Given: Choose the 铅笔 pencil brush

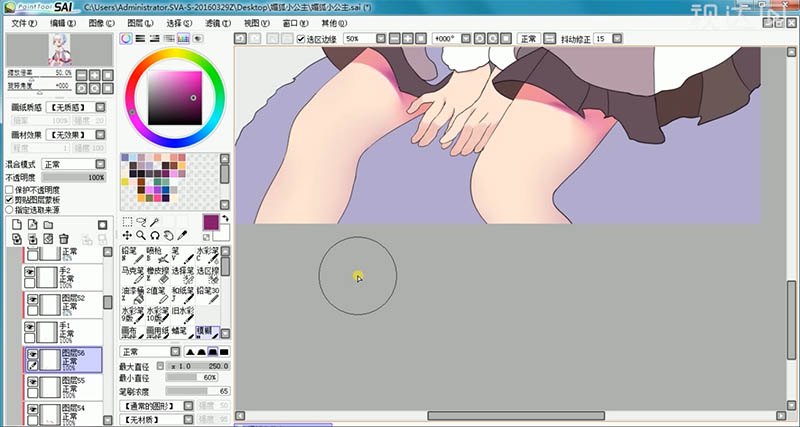Looking at the screenshot, I should pos(132,255).
